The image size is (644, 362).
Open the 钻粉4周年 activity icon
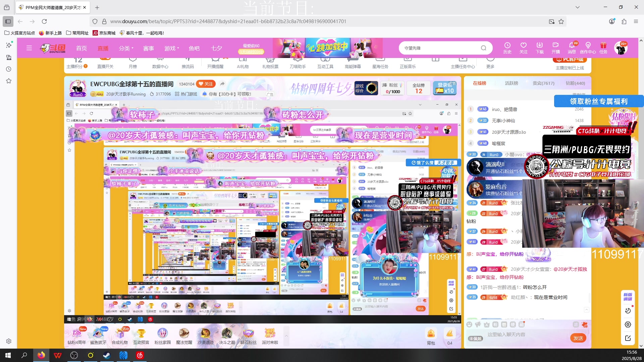coord(77,336)
